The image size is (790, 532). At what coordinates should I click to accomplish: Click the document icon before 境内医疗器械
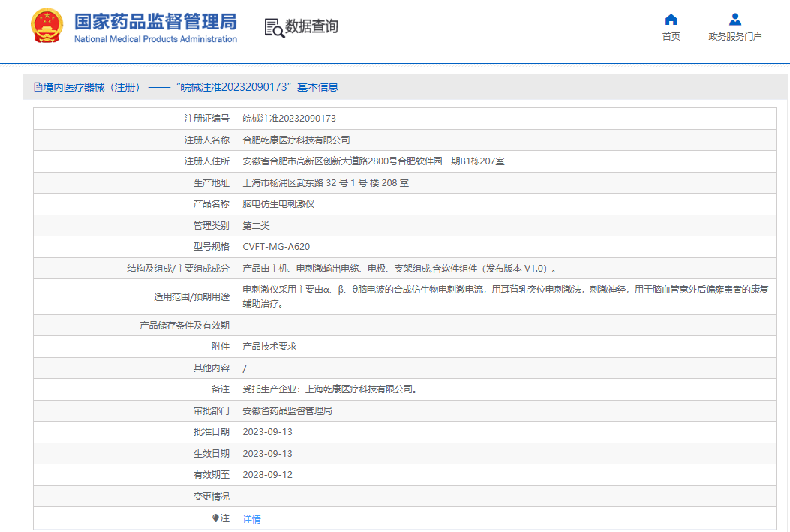38,87
